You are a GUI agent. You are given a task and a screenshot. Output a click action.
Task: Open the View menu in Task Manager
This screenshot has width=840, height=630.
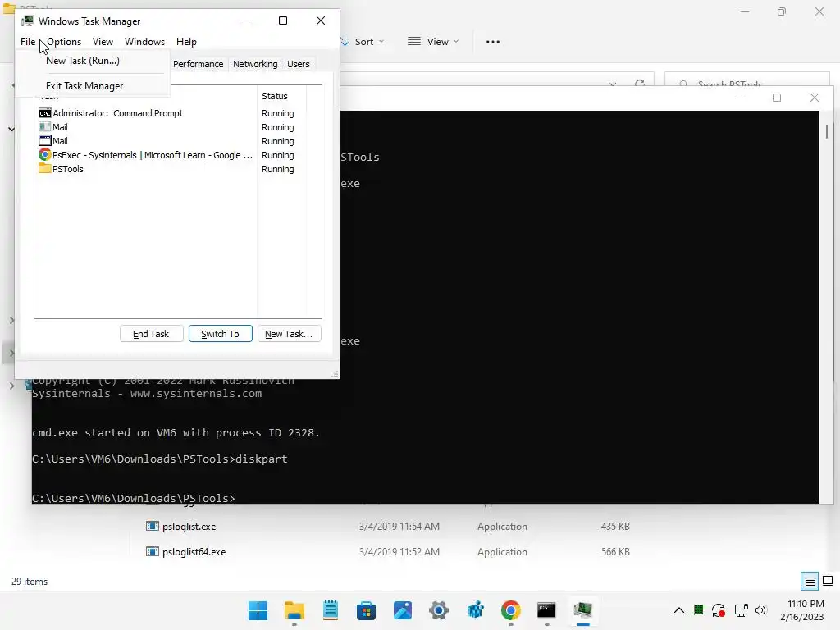point(103,42)
